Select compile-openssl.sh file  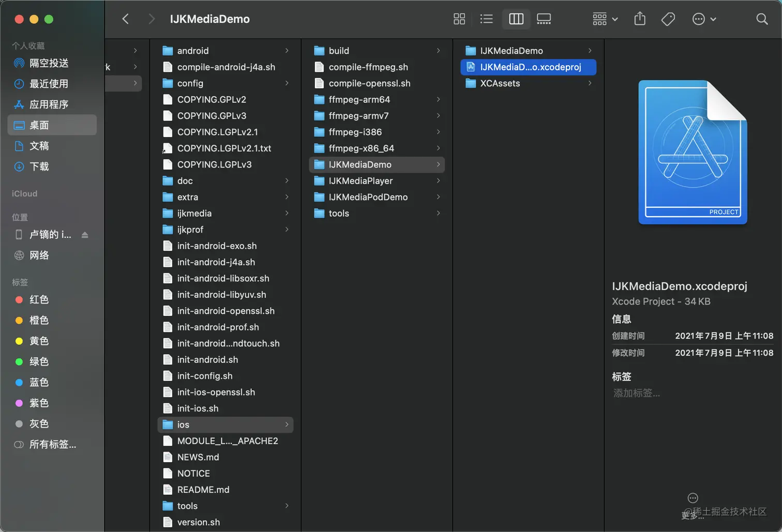pyautogui.click(x=377, y=83)
